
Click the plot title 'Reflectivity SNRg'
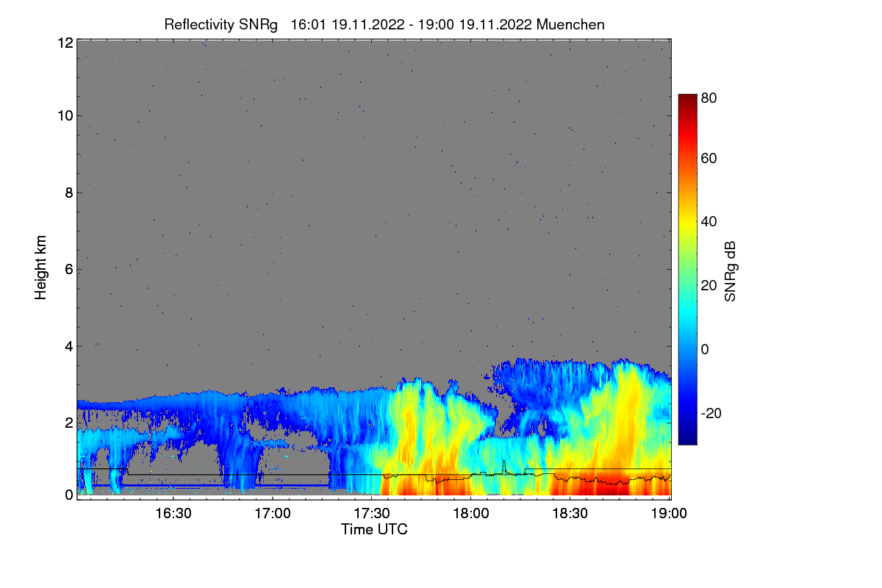click(221, 24)
